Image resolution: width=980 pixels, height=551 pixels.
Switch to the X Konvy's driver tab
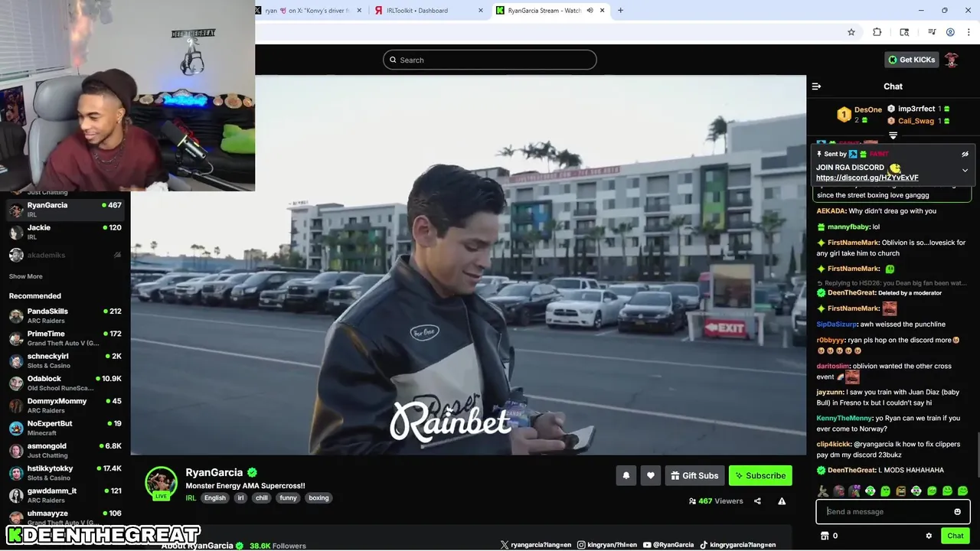click(306, 11)
